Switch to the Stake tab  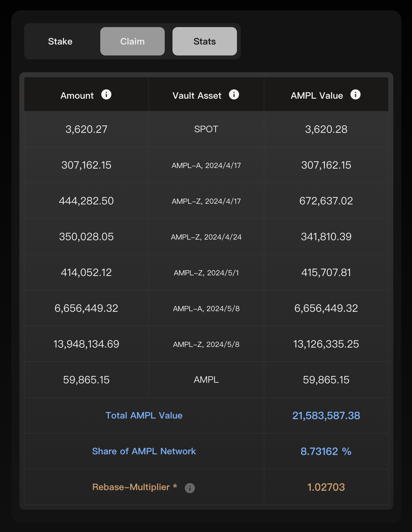(x=60, y=41)
